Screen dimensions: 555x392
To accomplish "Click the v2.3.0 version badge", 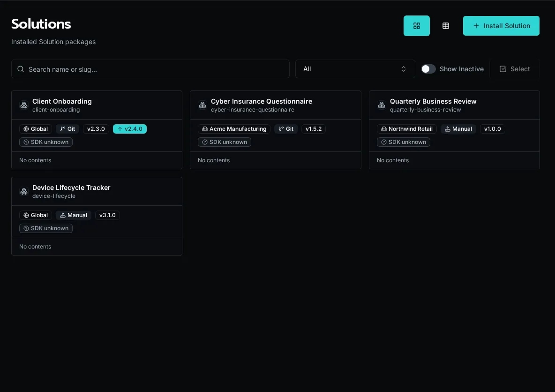I will pos(96,129).
